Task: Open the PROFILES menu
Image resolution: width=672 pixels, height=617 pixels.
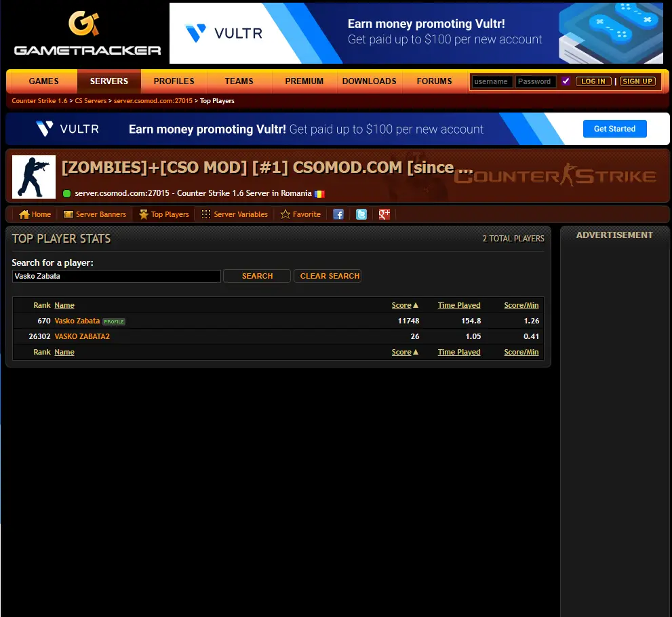Action: pyautogui.click(x=174, y=81)
